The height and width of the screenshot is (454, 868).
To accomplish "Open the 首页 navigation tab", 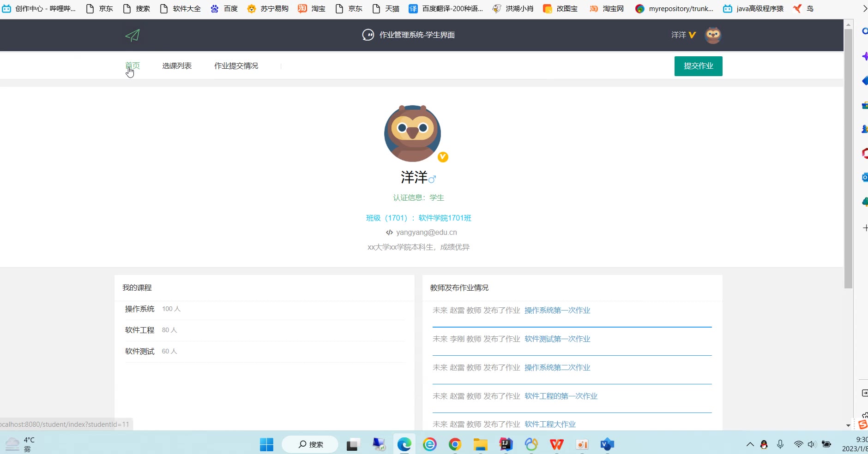I will click(133, 66).
